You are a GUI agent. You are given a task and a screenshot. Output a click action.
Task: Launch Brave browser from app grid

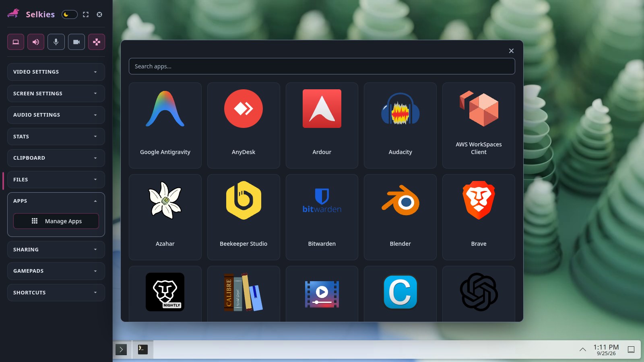(x=479, y=217)
